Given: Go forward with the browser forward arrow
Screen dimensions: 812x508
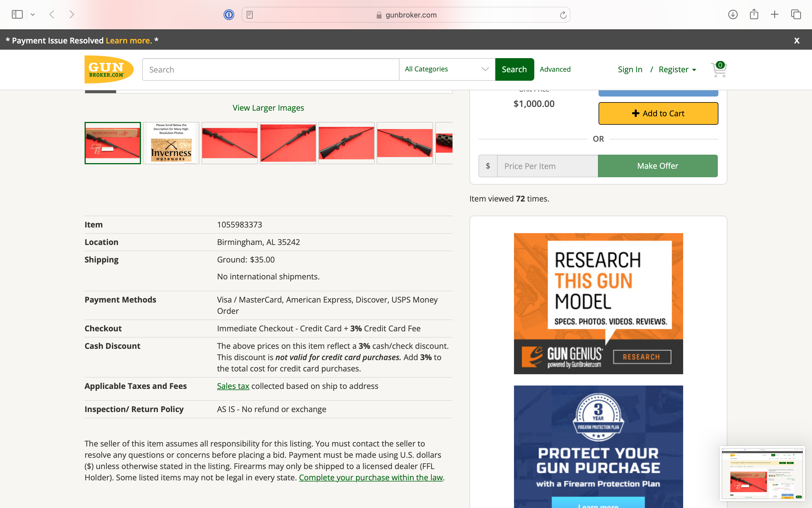Looking at the screenshot, I should pyautogui.click(x=71, y=14).
